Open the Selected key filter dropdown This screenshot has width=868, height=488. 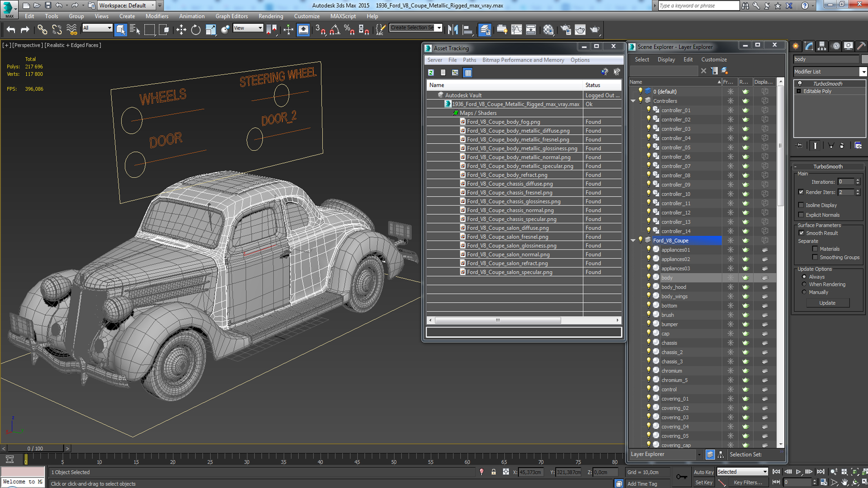point(742,472)
